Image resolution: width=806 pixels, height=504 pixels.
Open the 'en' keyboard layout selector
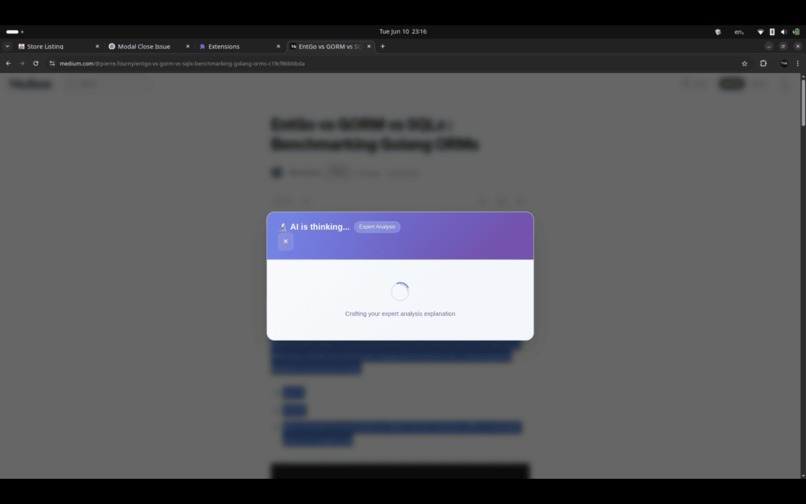click(x=739, y=32)
